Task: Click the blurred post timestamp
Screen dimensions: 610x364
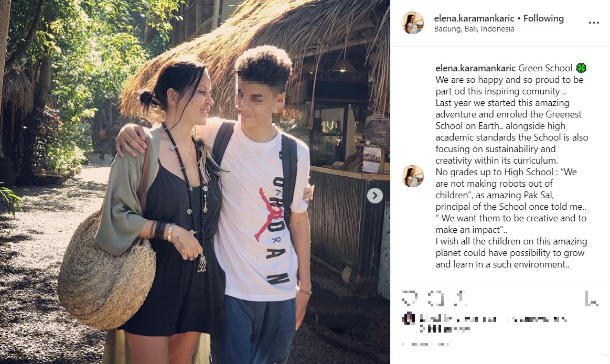Action: tap(425, 344)
